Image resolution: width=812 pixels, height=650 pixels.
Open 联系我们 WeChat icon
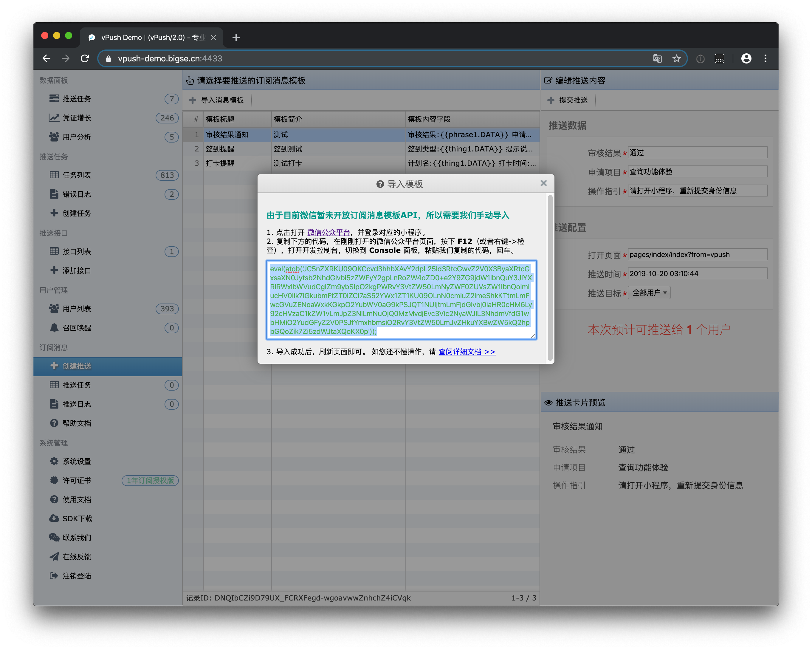pyautogui.click(x=54, y=537)
